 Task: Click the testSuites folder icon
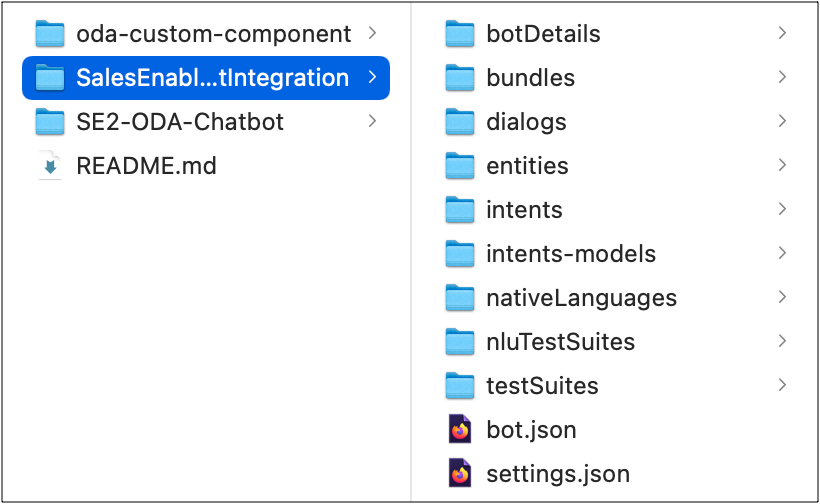coord(460,386)
